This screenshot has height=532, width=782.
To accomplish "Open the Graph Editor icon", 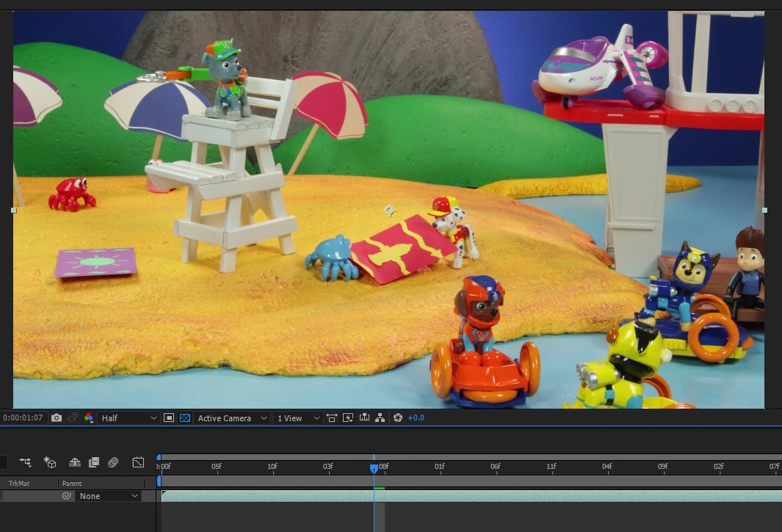I will [x=138, y=462].
